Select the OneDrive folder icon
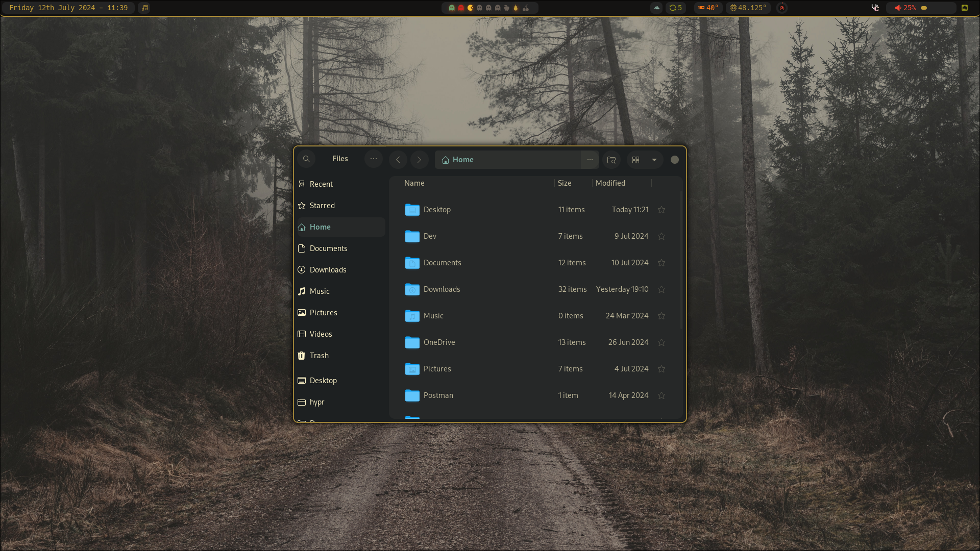Screen dimensions: 980x551 pos(412,342)
